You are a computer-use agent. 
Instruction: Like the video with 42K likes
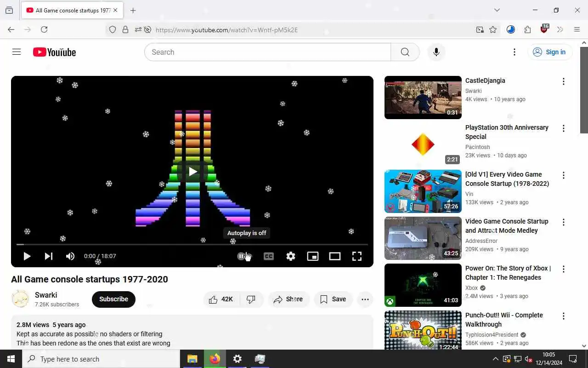221,299
